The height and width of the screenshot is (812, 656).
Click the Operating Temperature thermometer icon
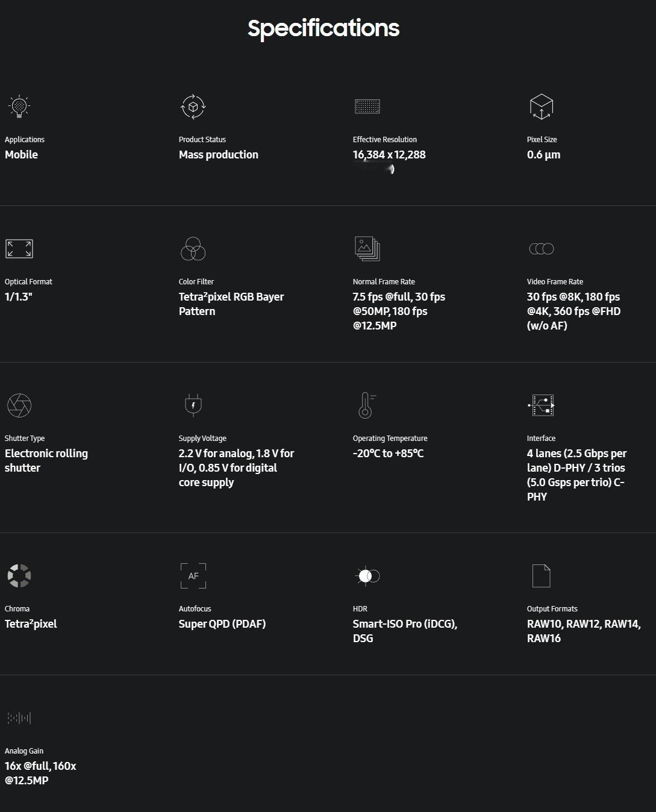pos(367,405)
